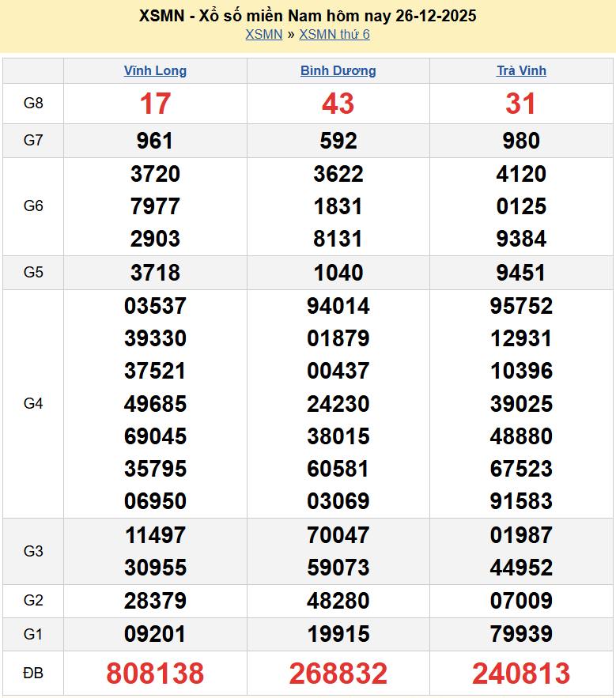Open the Bình Dương province link
The height and width of the screenshot is (698, 616).
(x=338, y=70)
